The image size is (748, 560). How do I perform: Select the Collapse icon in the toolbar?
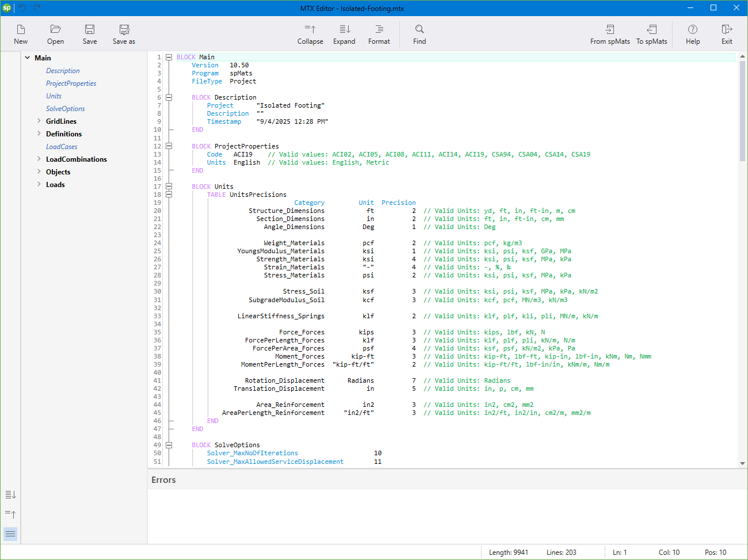pos(310,33)
